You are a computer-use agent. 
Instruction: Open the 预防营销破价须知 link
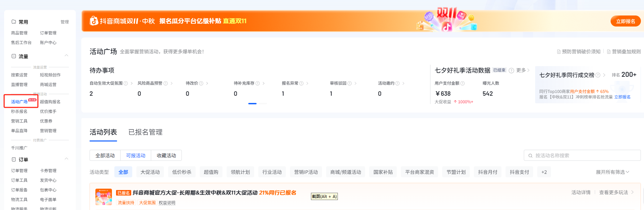(581, 52)
